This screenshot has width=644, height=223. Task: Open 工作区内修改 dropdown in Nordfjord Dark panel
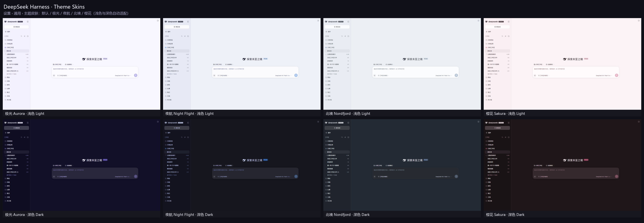[383, 177]
